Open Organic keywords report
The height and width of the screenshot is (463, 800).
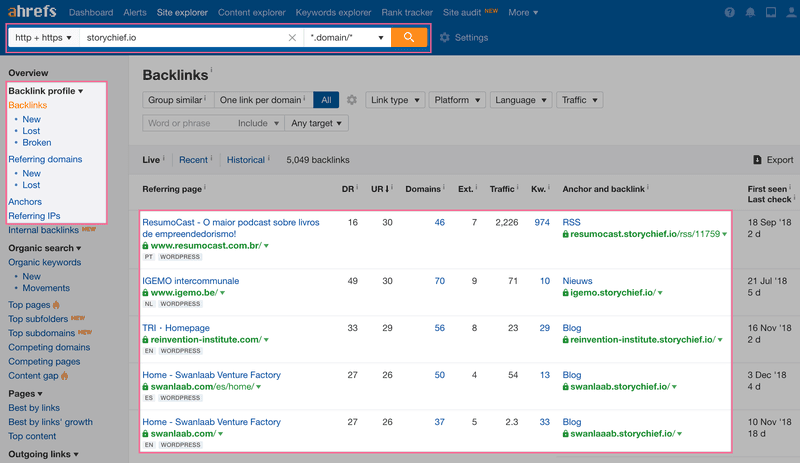pos(44,262)
